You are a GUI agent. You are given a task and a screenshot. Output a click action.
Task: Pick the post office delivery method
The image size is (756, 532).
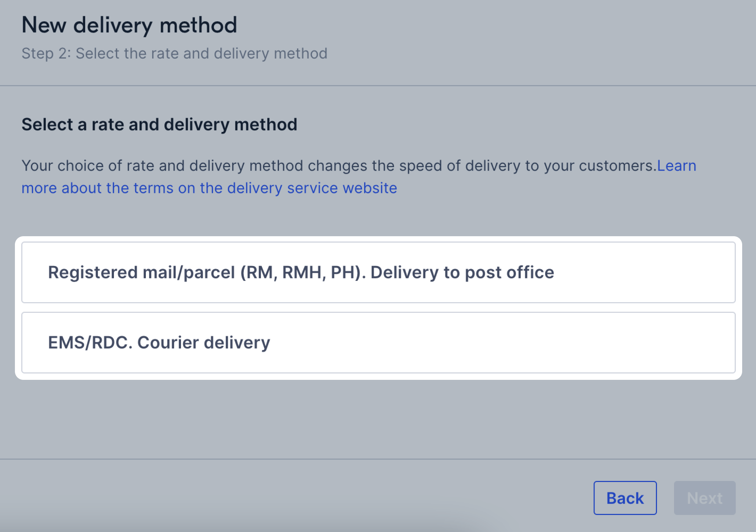tap(378, 272)
